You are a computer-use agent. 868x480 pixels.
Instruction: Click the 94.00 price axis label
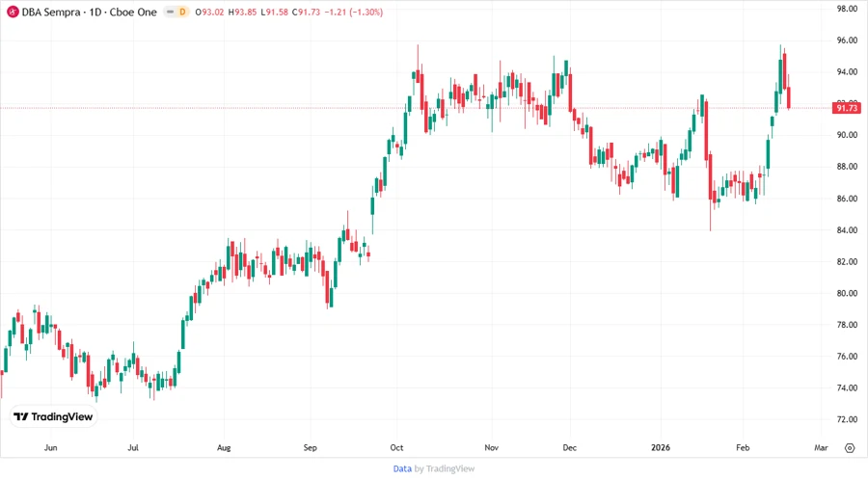click(847, 72)
